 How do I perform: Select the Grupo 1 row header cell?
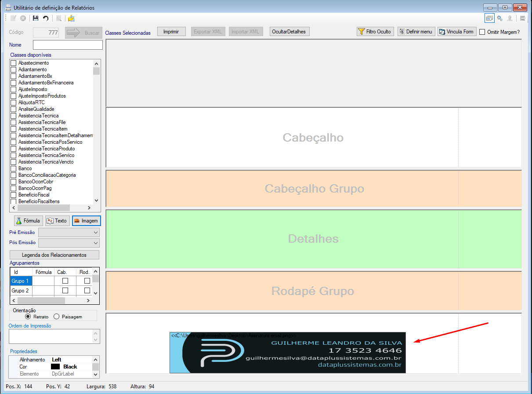tap(21, 281)
